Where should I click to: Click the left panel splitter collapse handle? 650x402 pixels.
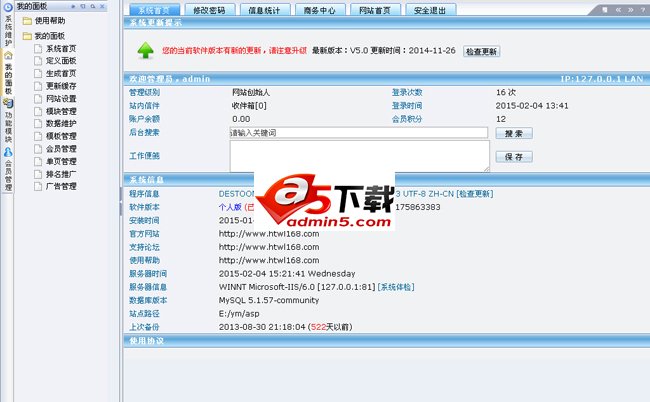click(121, 201)
